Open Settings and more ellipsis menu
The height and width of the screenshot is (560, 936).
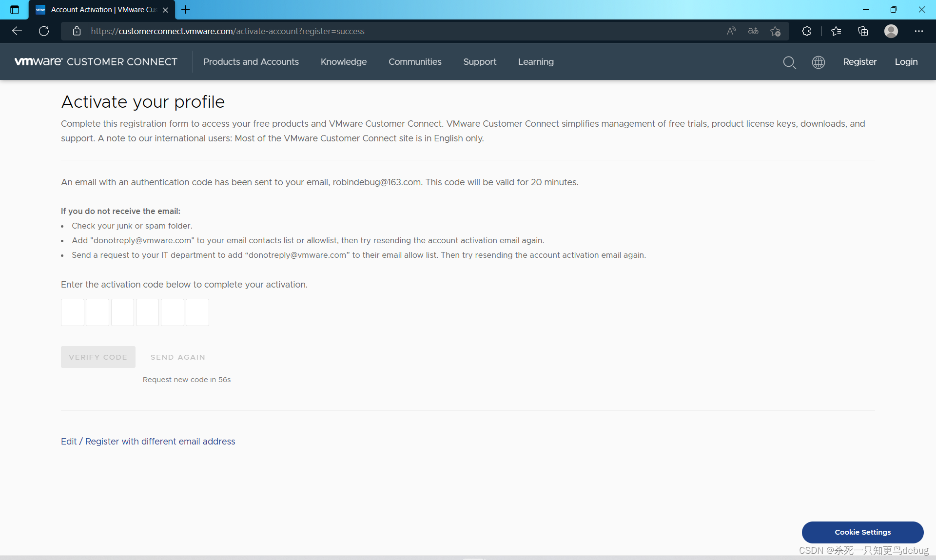click(918, 31)
